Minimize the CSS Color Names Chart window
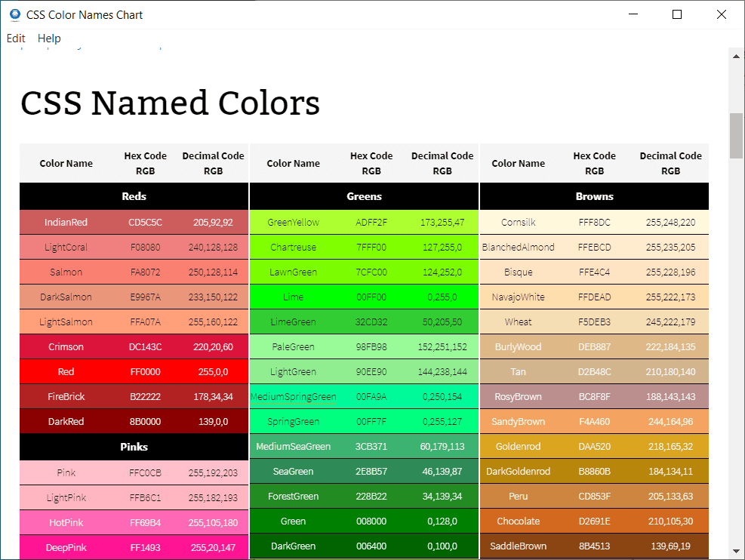 tap(633, 14)
